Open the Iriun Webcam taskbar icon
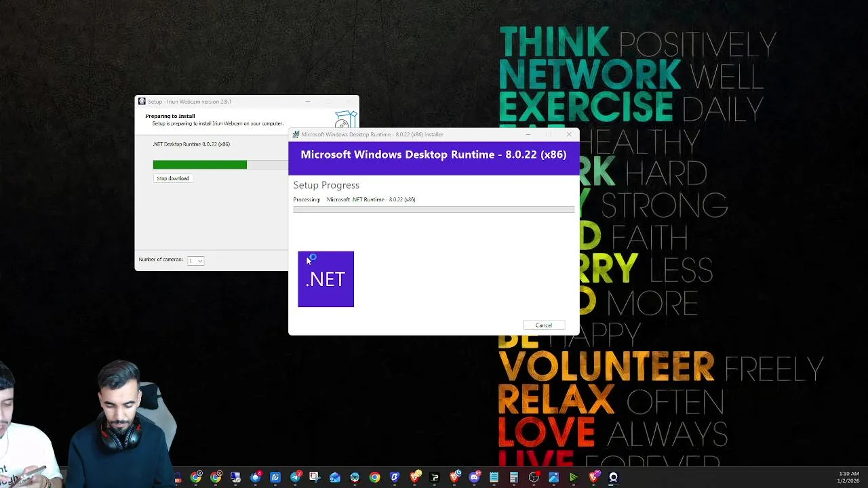868x488 pixels. point(612,477)
